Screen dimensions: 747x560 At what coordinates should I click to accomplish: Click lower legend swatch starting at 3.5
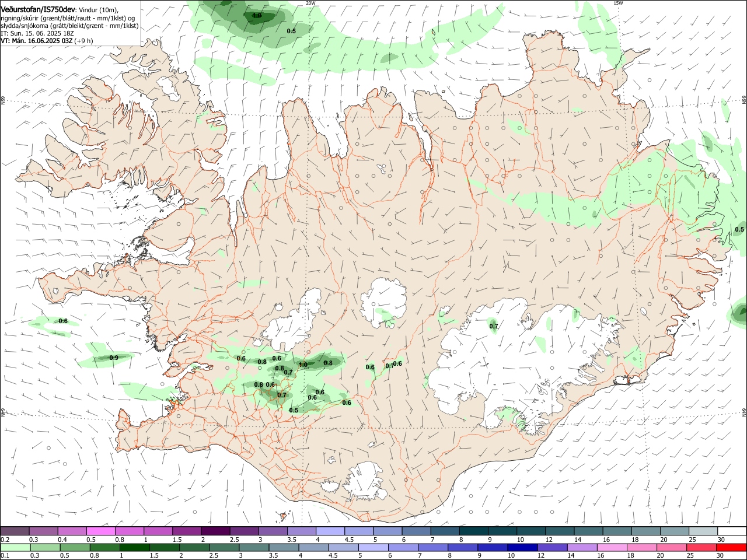coord(283,547)
